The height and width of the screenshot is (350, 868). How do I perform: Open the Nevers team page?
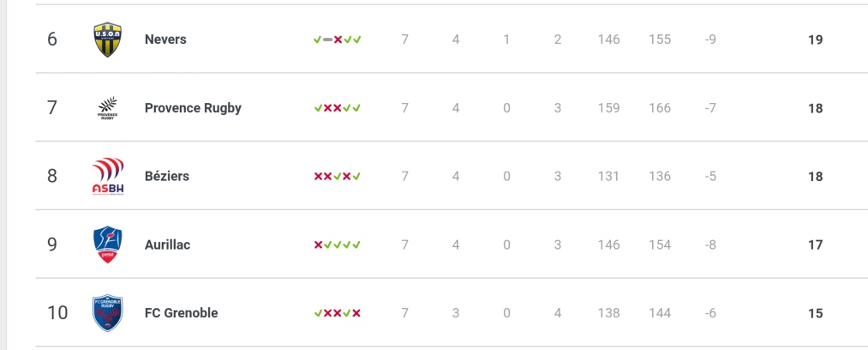[165, 39]
